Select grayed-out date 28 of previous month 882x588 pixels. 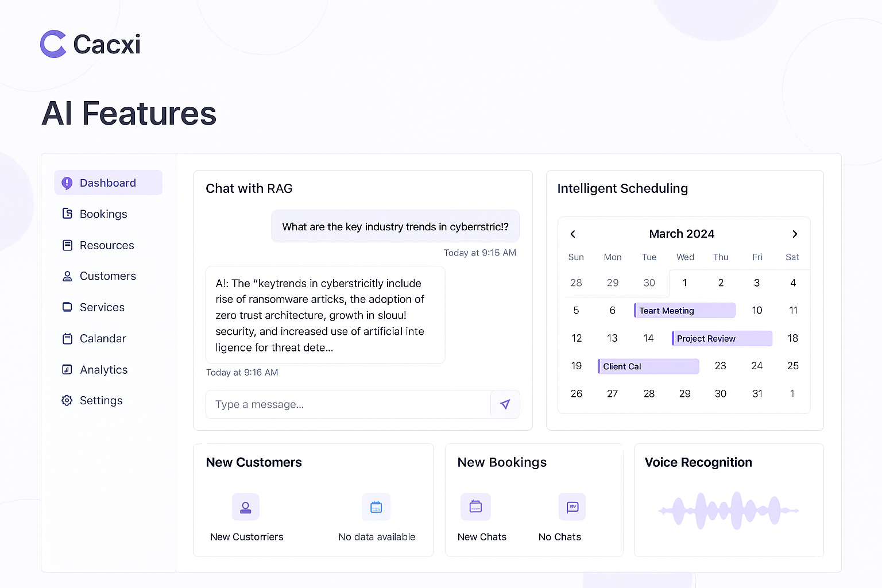coord(576,283)
